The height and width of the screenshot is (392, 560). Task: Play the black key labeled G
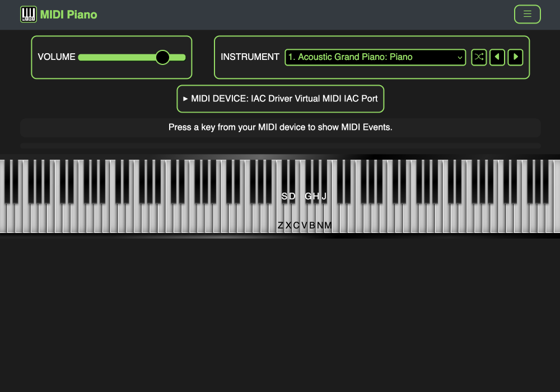[x=308, y=182]
